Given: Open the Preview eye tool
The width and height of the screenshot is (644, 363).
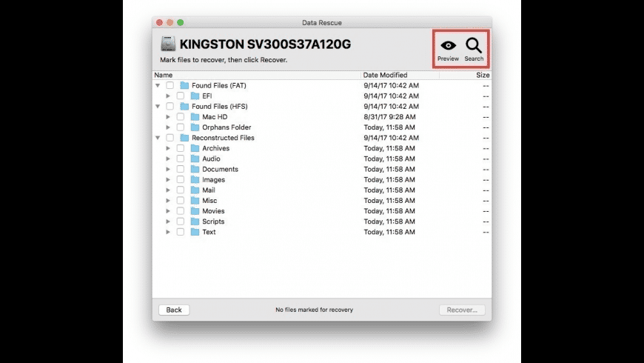Looking at the screenshot, I should 448,50.
